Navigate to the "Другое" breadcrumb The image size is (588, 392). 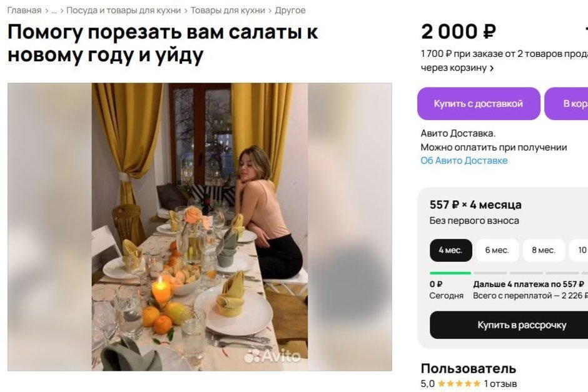pyautogui.click(x=290, y=11)
